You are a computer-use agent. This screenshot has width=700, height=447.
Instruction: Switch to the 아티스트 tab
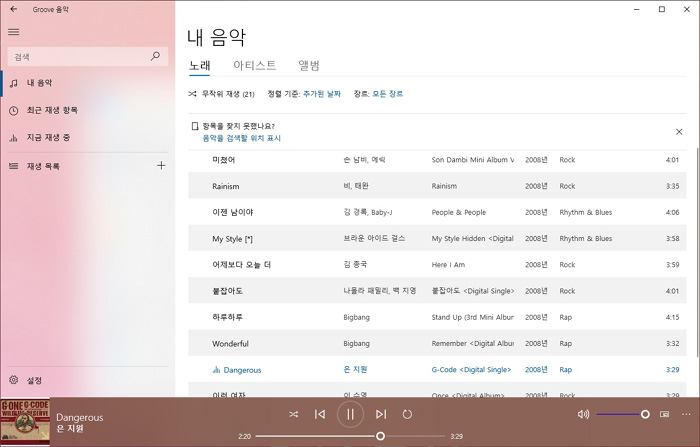coord(254,66)
